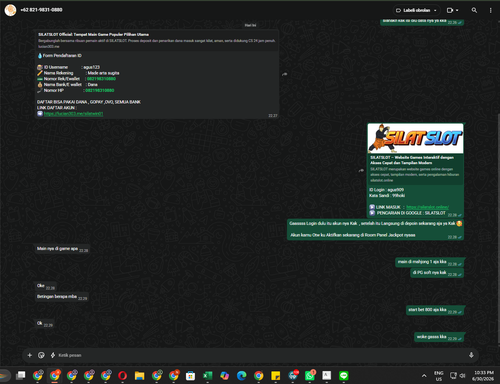The width and height of the screenshot is (500, 384).
Task: Open the network and volume quick settings
Action: click(458, 376)
